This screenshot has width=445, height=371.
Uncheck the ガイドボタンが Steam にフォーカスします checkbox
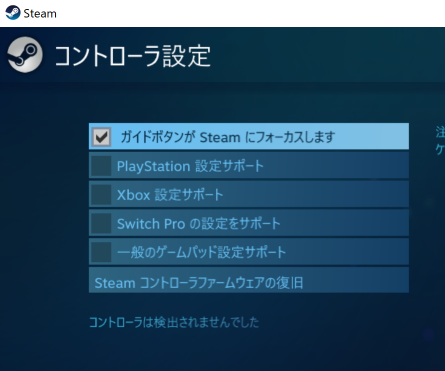point(101,137)
